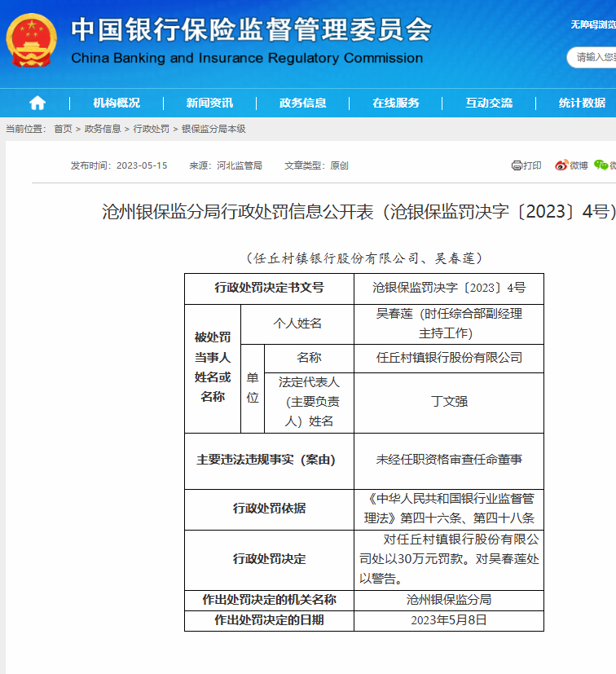The image size is (616, 674).
Task: Click the 政务信息 breadcrumb link
Action: pos(103,129)
